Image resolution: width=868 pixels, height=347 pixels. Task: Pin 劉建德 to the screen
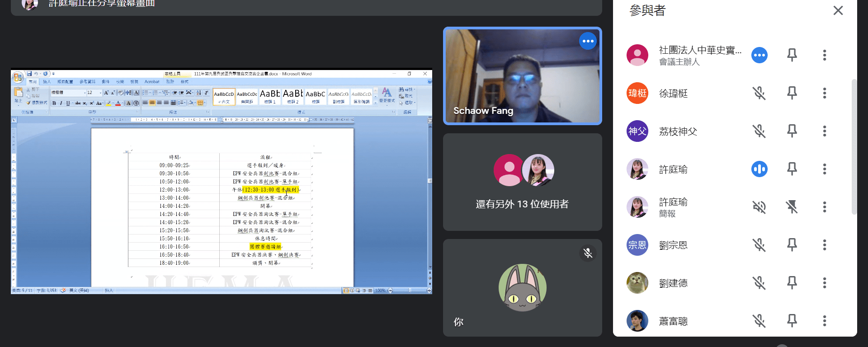(792, 283)
